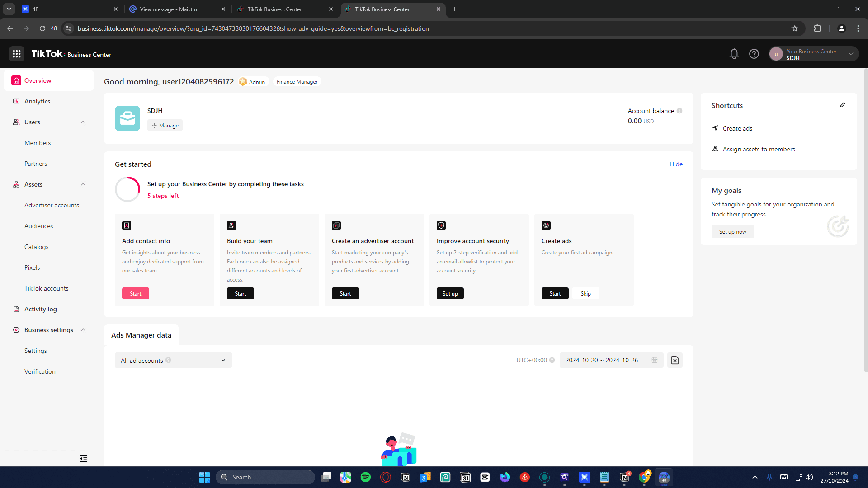Open the All ad accounts dropdown
The height and width of the screenshot is (488, 868).
174,360
